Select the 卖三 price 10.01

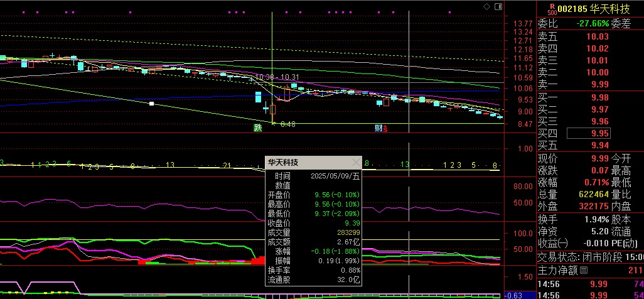tap(597, 60)
